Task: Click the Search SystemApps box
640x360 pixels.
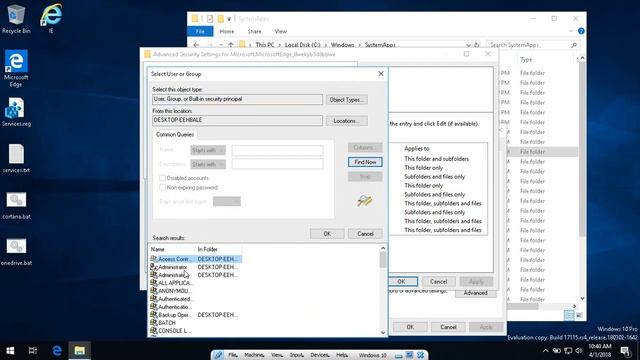Action: pyautogui.click(x=533, y=45)
